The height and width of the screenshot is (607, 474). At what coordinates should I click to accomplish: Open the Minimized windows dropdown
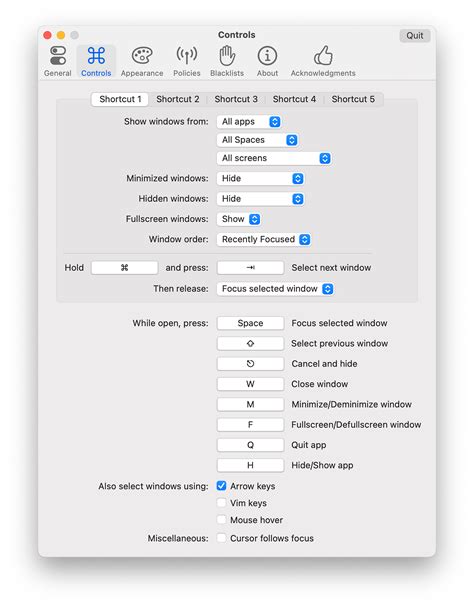(260, 178)
